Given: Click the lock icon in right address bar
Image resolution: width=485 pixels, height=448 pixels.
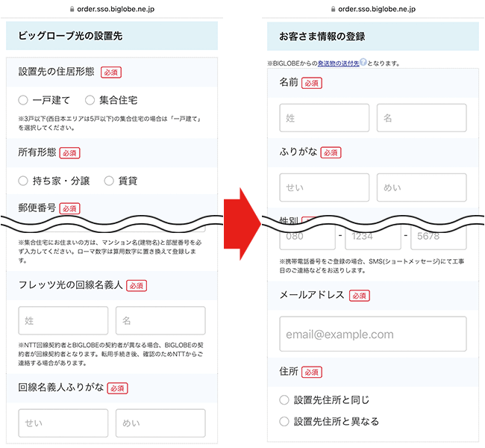Looking at the screenshot, I should [x=333, y=9].
